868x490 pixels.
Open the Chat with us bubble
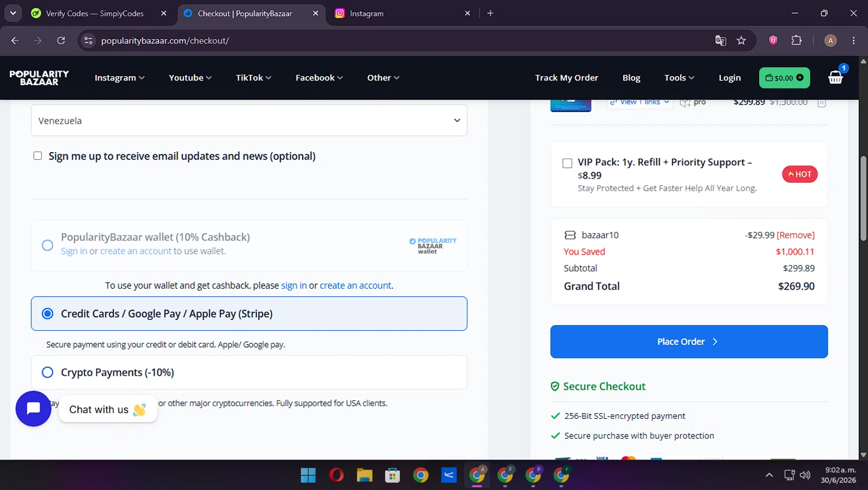108,409
